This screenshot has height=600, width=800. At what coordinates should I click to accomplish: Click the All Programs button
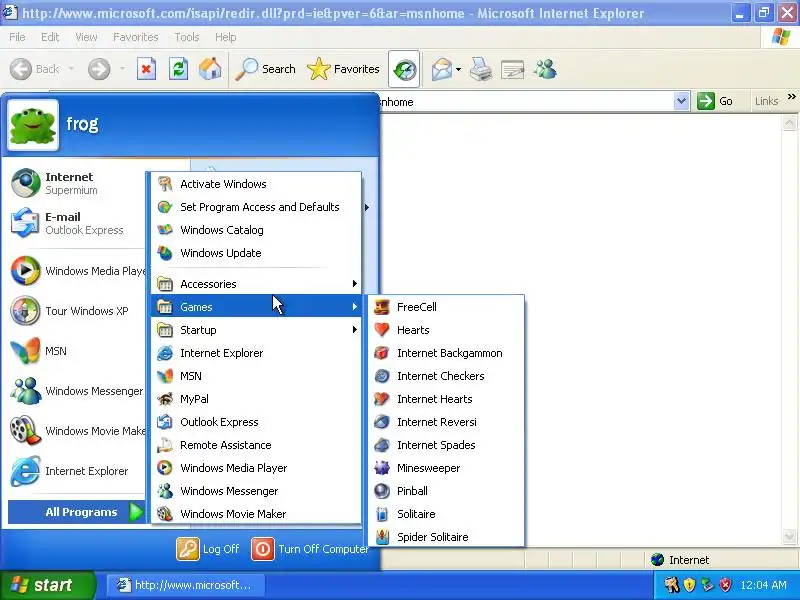point(77,512)
